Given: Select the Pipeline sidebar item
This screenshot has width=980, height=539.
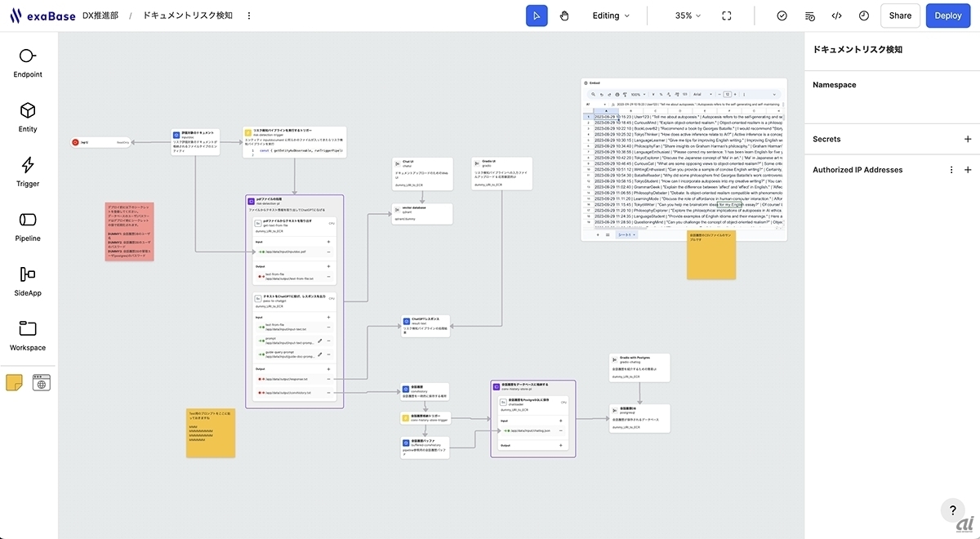Looking at the screenshot, I should pos(28,226).
